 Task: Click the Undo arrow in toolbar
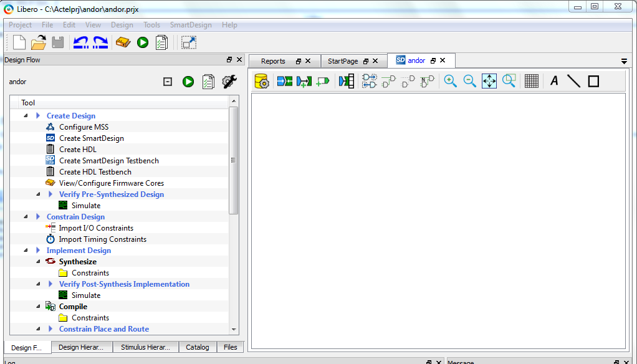coord(80,42)
